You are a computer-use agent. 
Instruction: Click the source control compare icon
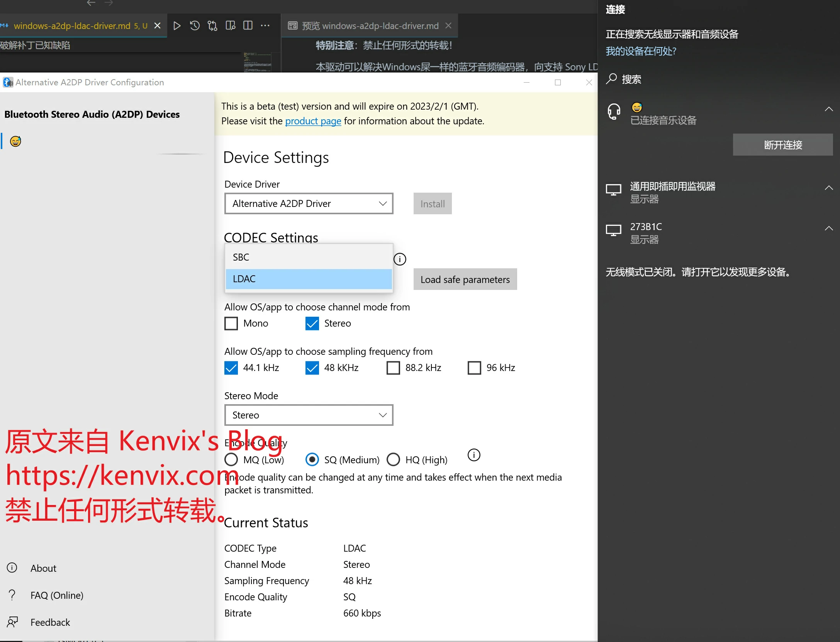[212, 26]
